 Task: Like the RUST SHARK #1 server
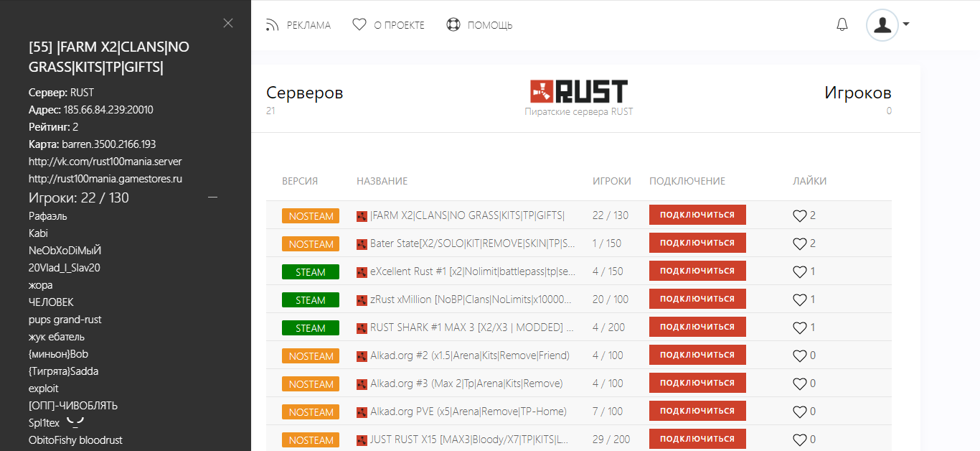tap(800, 327)
